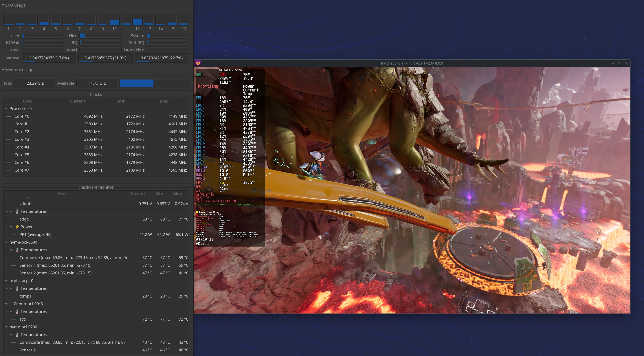This screenshot has width=644, height=356.
Task: Click thermometer icon under acpitz-acpi-0
Action: coord(17,288)
